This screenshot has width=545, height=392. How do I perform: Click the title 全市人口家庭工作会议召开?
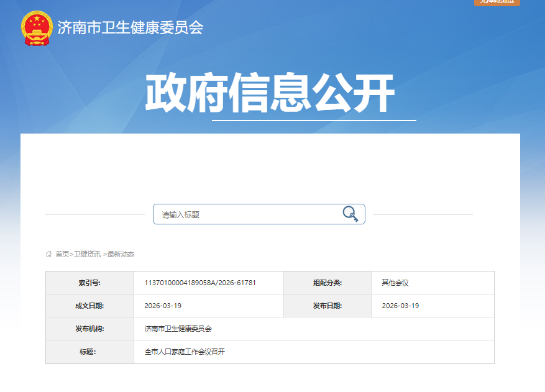pos(185,352)
